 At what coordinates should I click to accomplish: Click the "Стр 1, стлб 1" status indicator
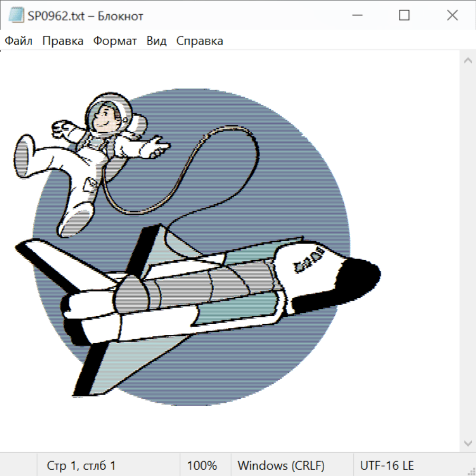81,466
